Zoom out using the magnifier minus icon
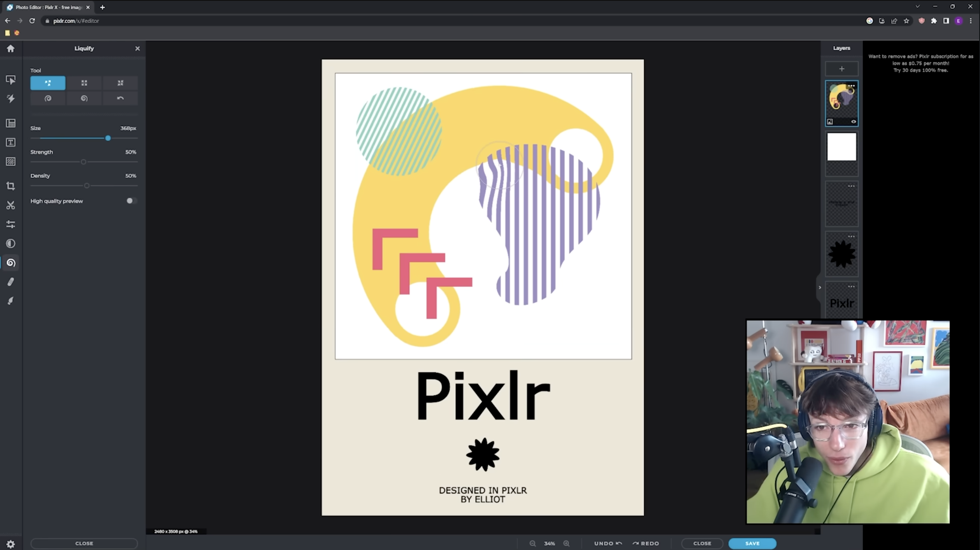This screenshot has height=550, width=980. [x=532, y=543]
